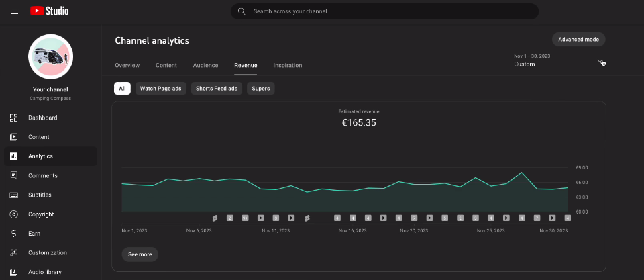The image size is (644, 280).
Task: Open Comments via its sidebar icon
Action: pyautogui.click(x=13, y=175)
